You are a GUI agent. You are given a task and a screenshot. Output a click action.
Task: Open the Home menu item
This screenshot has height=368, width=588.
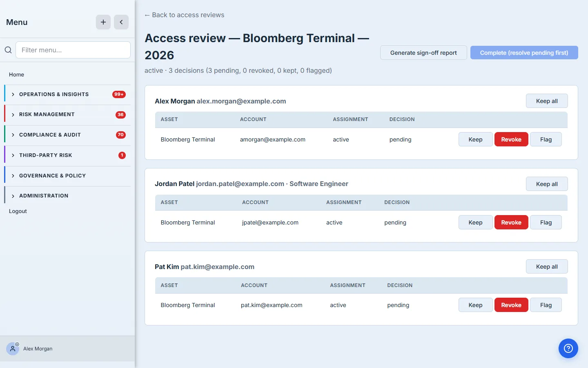click(16, 74)
